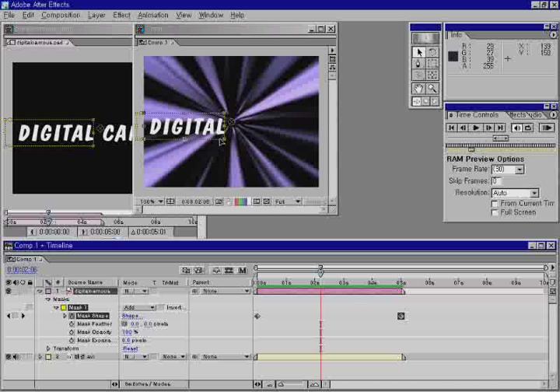Click the snapshot camera icon in Comp window
Viewport: 560px width, 392px height.
[219, 201]
